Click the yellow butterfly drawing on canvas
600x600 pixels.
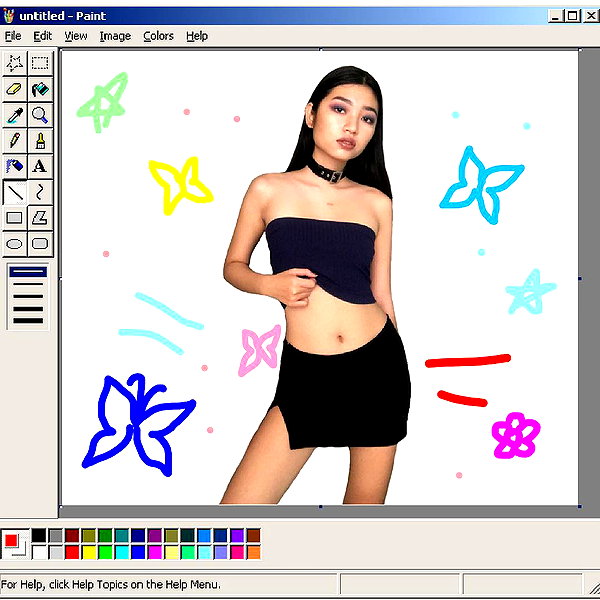pos(181,185)
